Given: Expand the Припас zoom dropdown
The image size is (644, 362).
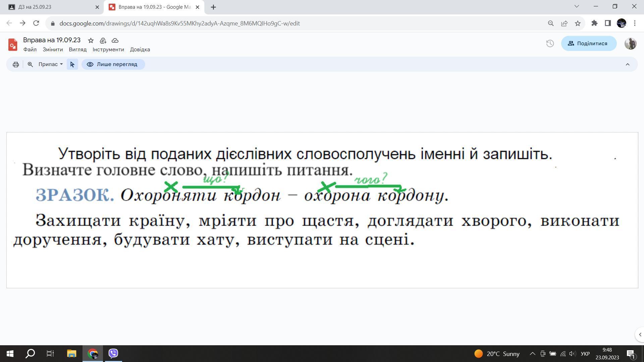Looking at the screenshot, I should (50, 64).
